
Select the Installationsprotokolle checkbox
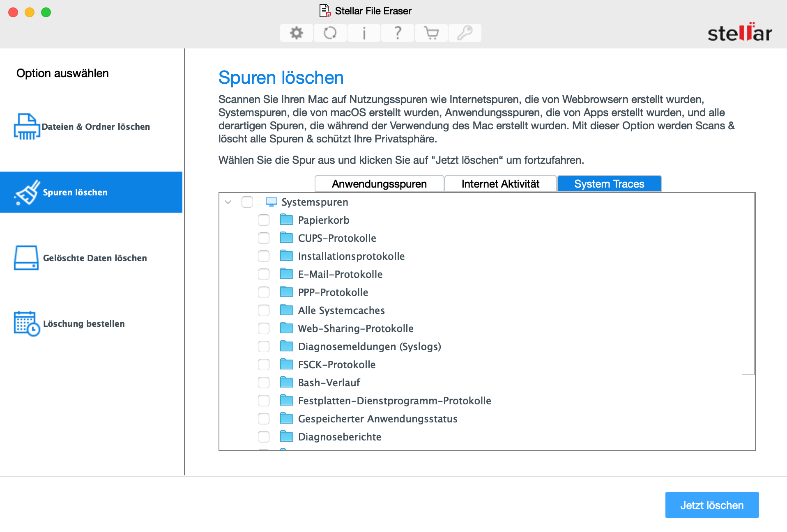264,256
